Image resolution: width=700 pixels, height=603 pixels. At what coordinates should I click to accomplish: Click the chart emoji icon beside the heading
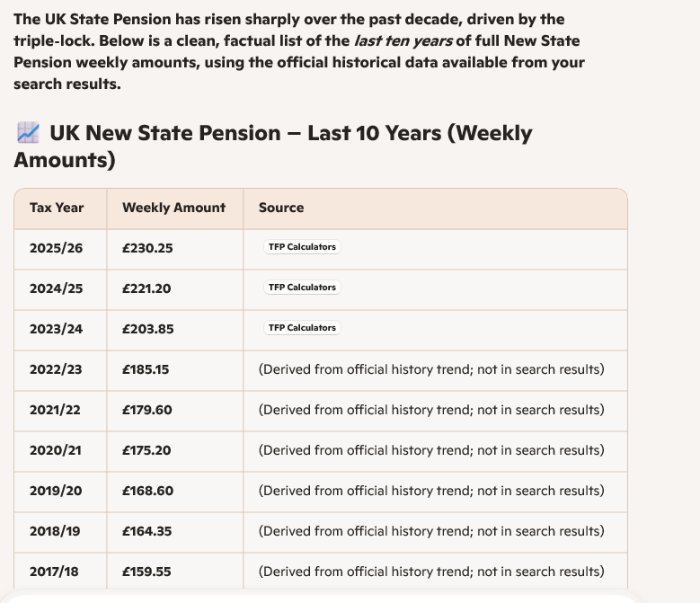point(28,133)
